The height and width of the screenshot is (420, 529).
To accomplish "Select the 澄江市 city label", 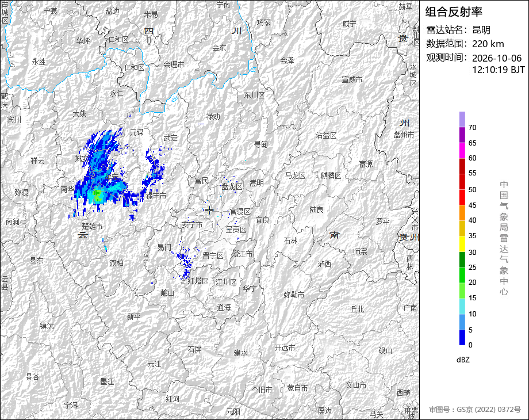I will point(242,254).
